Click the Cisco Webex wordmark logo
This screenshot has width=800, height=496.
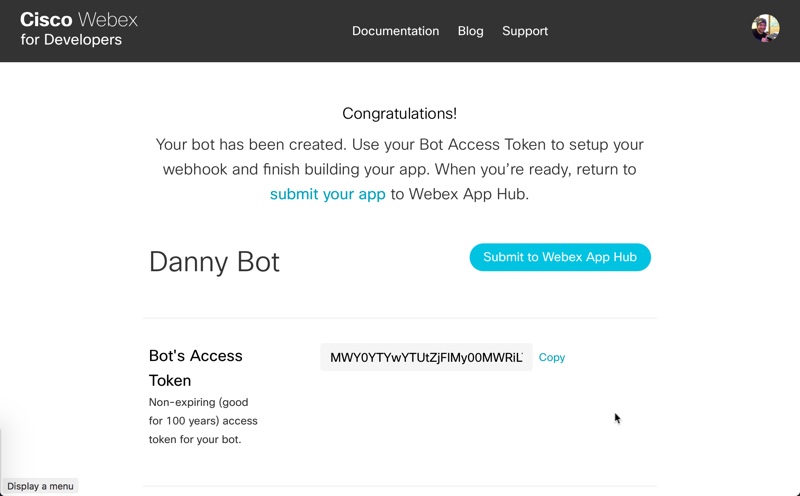click(x=79, y=20)
